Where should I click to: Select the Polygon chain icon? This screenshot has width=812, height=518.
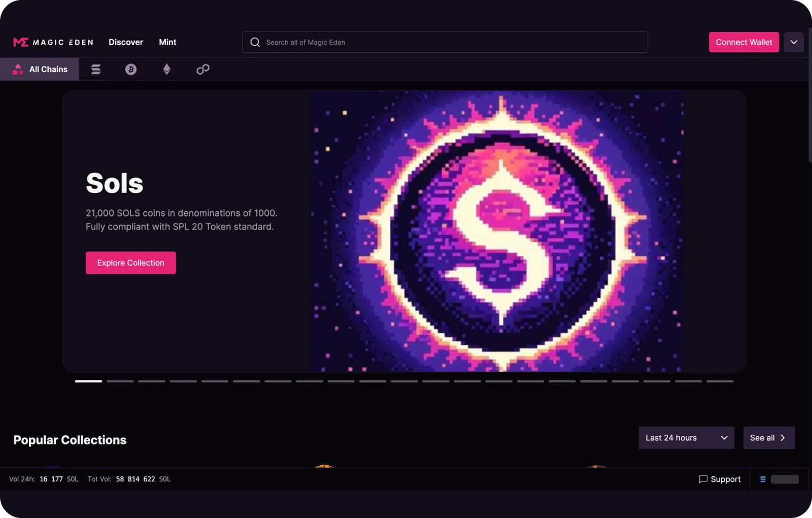[203, 69]
